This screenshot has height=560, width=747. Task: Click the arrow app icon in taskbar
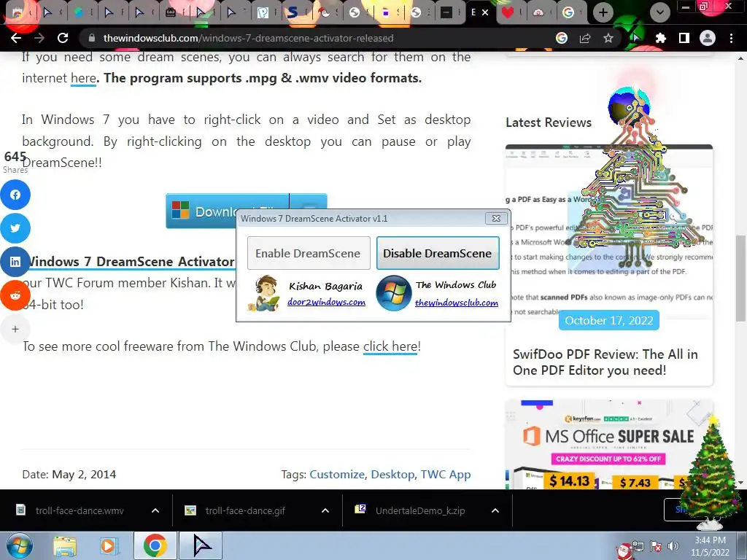click(x=201, y=545)
